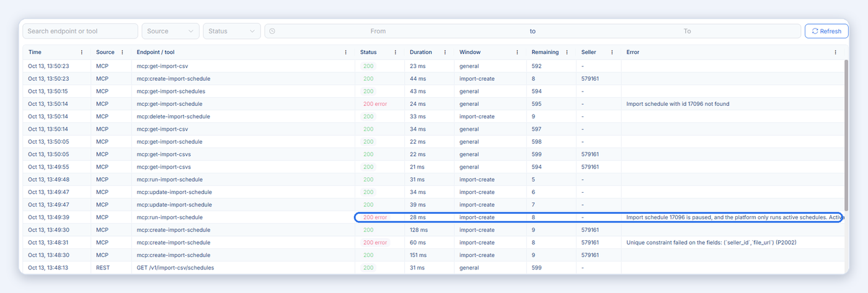Click the REST source cell
The height and width of the screenshot is (293, 868).
(x=102, y=268)
